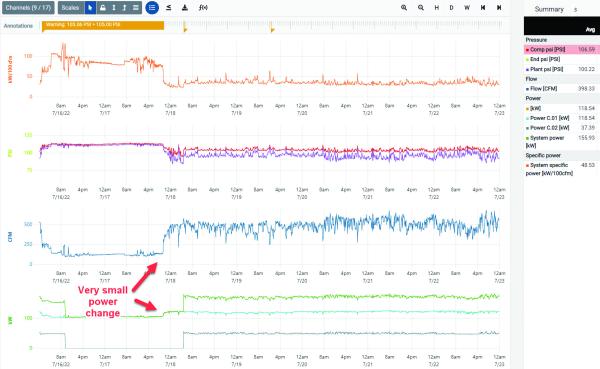Jump to previous period with skip-back icon
The width and height of the screenshot is (600, 369).
(x=483, y=8)
